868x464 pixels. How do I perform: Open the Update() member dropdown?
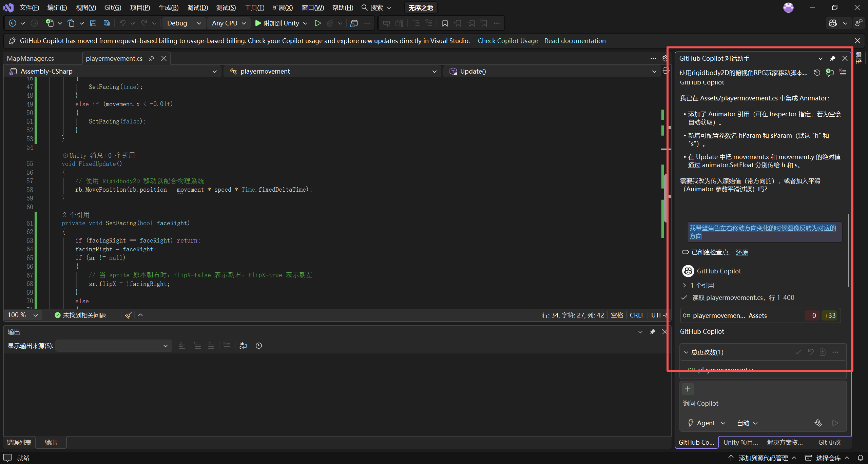552,71
